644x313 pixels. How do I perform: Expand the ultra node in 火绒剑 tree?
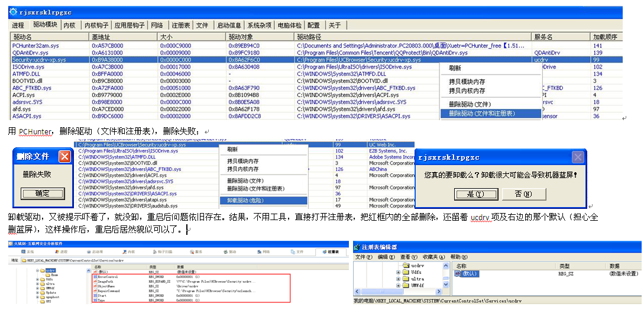tap(37, 284)
